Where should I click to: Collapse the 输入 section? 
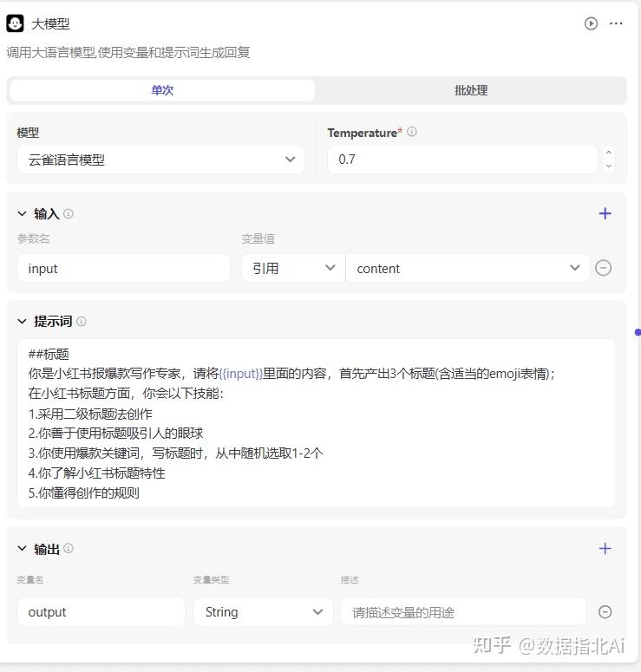point(22,213)
